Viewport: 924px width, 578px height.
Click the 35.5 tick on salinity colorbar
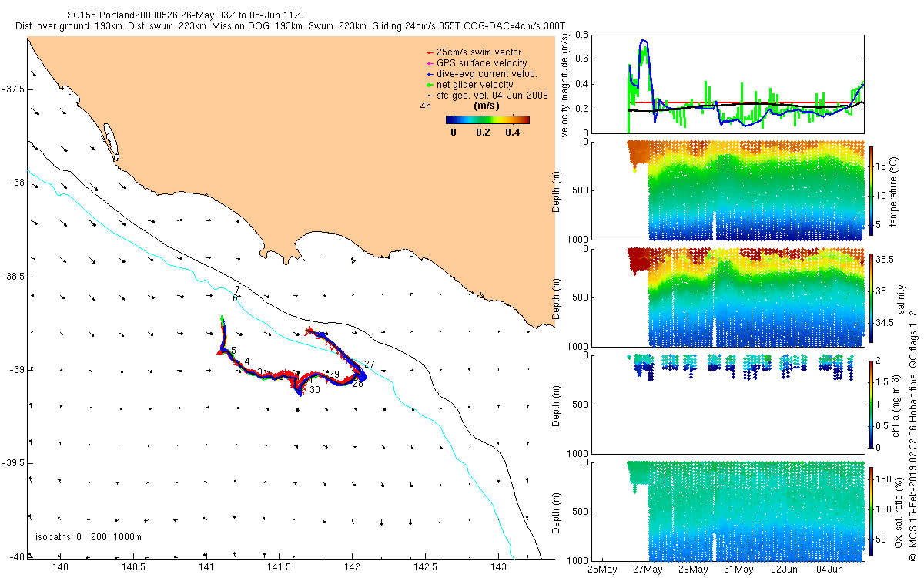[885, 261]
